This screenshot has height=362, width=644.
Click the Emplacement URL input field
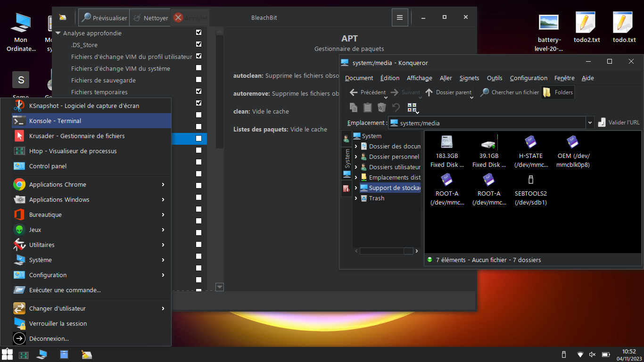coord(487,123)
